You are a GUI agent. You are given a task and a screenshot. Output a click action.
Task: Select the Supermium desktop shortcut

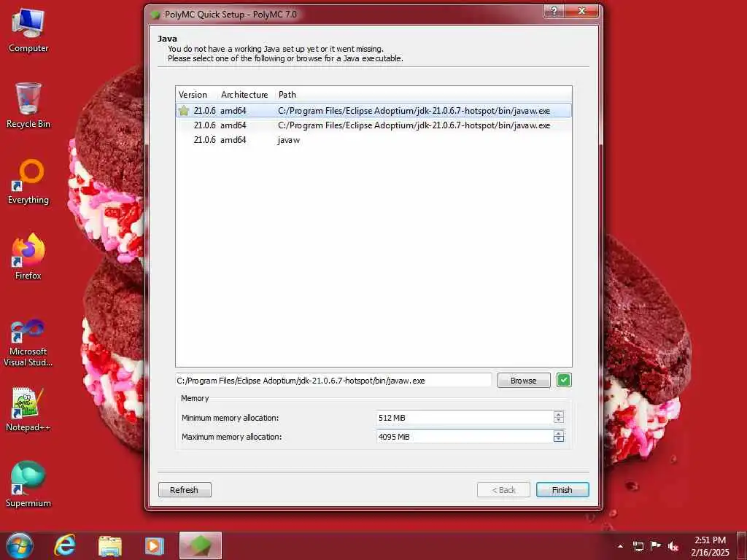tap(28, 485)
